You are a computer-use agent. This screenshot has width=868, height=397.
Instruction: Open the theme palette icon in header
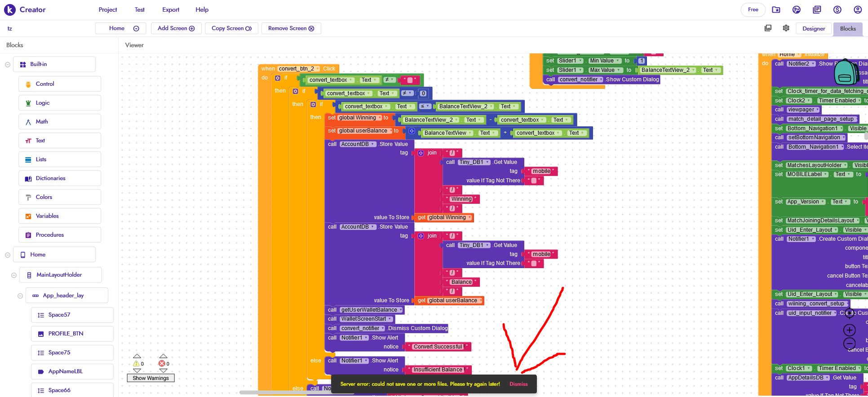tap(797, 9)
